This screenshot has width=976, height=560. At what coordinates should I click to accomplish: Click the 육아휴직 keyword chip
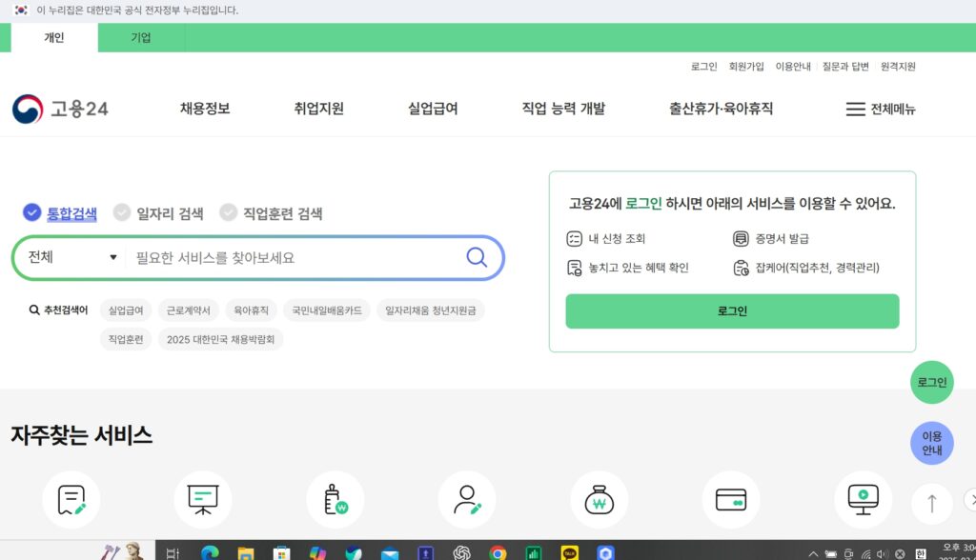coord(251,310)
